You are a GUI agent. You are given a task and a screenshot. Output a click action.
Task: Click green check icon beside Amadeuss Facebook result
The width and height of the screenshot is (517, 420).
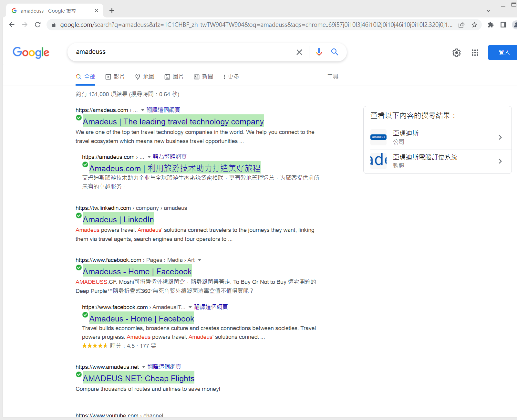(79, 268)
